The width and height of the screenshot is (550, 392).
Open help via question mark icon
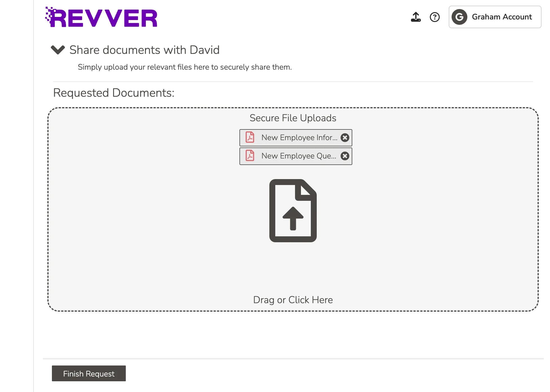pyautogui.click(x=435, y=17)
